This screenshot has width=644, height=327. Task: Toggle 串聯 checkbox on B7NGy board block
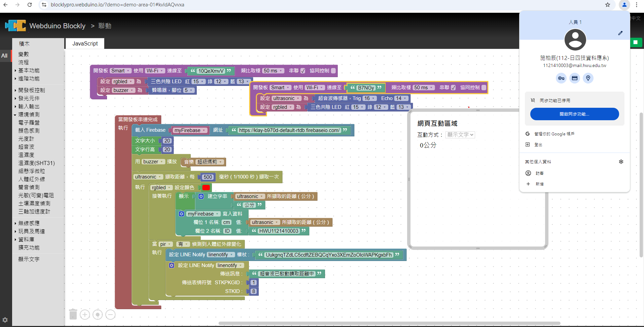[x=453, y=88]
